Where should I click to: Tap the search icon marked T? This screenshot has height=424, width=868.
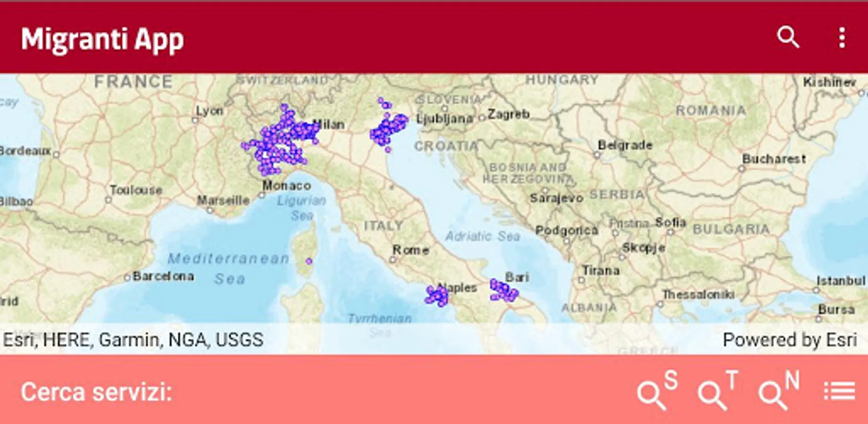(x=718, y=391)
